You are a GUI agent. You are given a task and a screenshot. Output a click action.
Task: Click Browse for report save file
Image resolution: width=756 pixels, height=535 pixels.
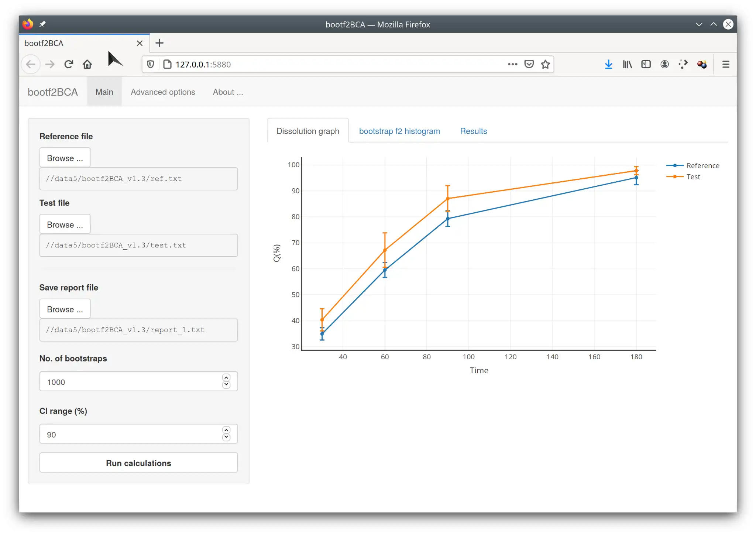click(x=65, y=309)
